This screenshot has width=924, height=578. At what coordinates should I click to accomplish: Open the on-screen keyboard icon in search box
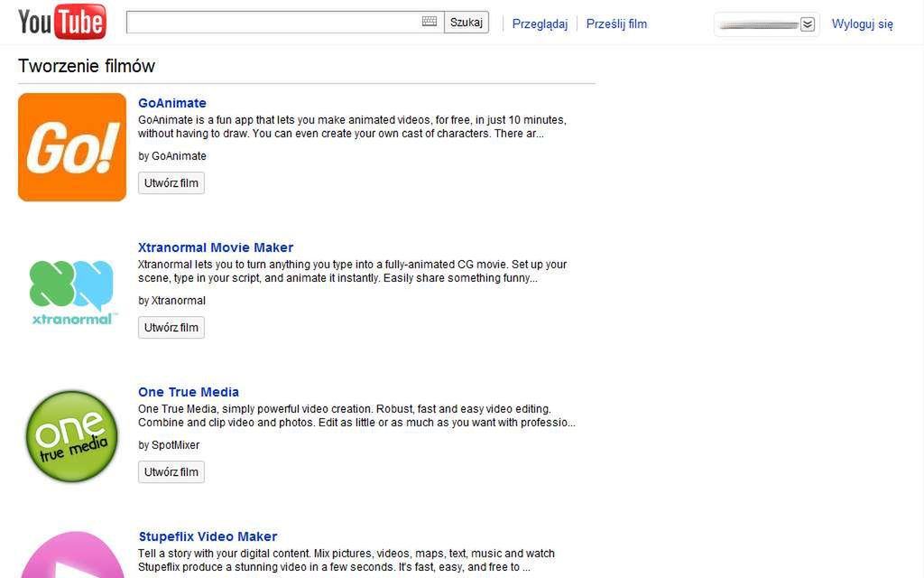click(x=430, y=22)
